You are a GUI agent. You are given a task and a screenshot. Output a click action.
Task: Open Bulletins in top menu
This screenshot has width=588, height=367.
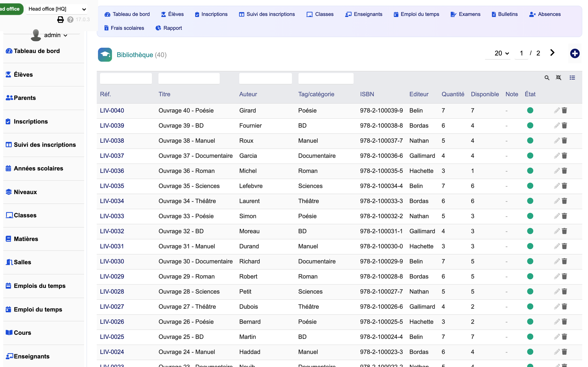505,14
